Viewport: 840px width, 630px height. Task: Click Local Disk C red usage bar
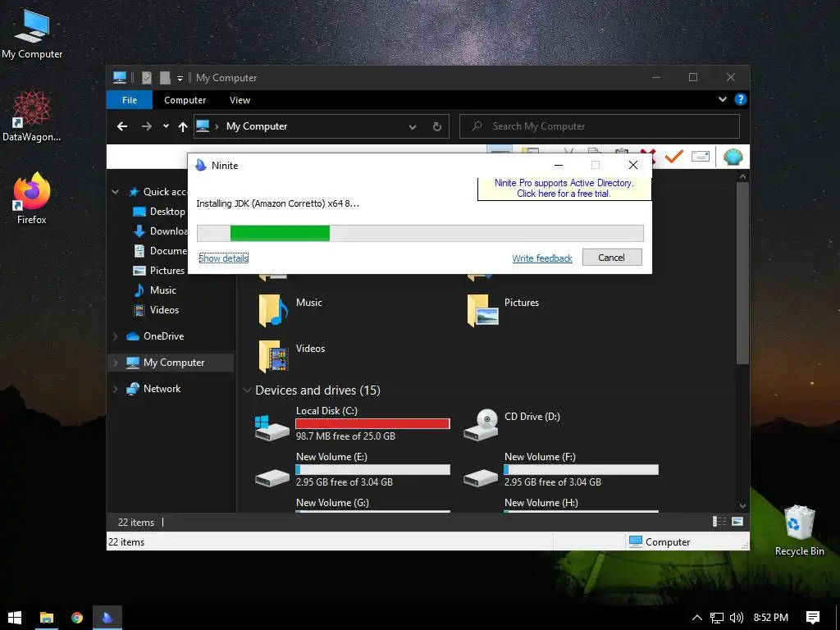coord(372,424)
